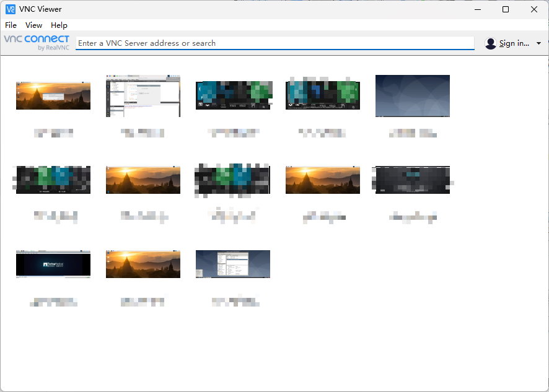Open the Help menu
Viewport: 549px width, 392px height.
[59, 25]
